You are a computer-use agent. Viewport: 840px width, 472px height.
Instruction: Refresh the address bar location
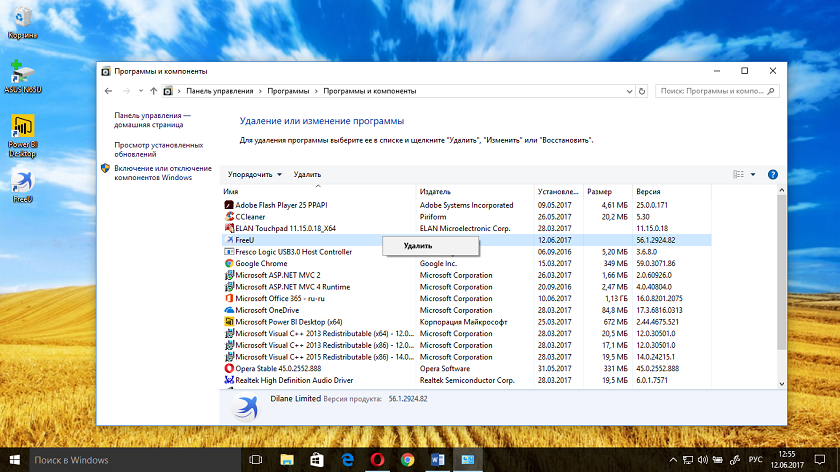click(642, 91)
